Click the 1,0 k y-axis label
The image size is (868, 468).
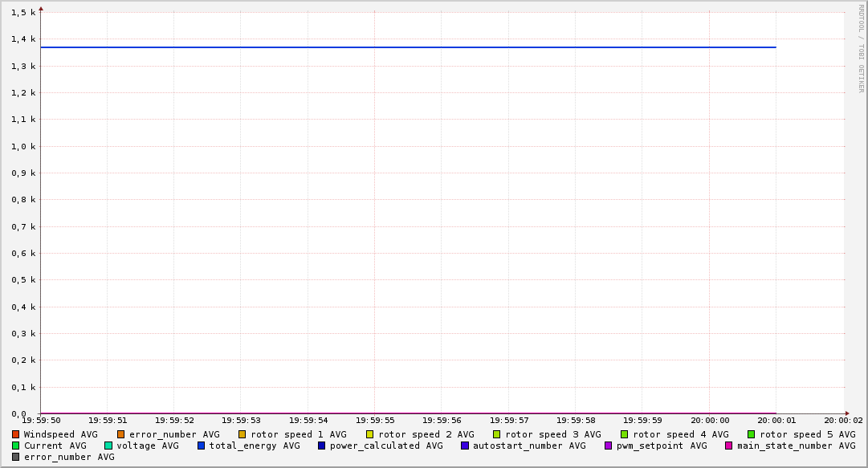[23, 146]
